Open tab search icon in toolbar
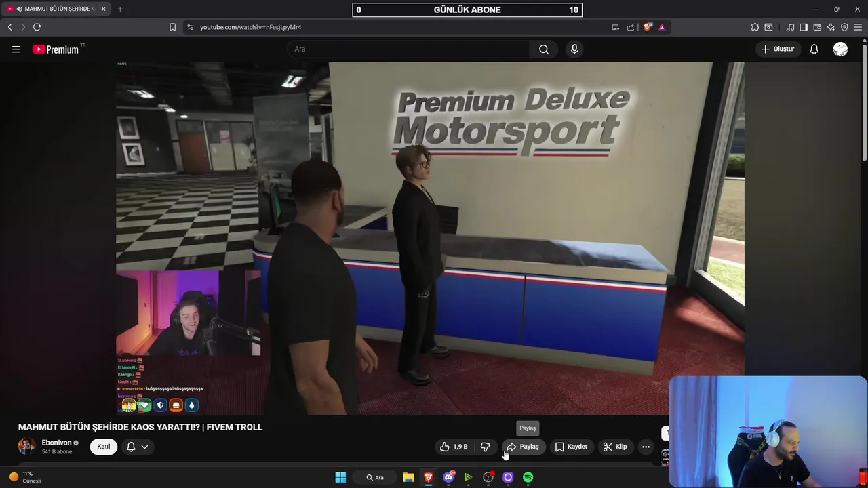Image resolution: width=868 pixels, height=488 pixels. 768,27
